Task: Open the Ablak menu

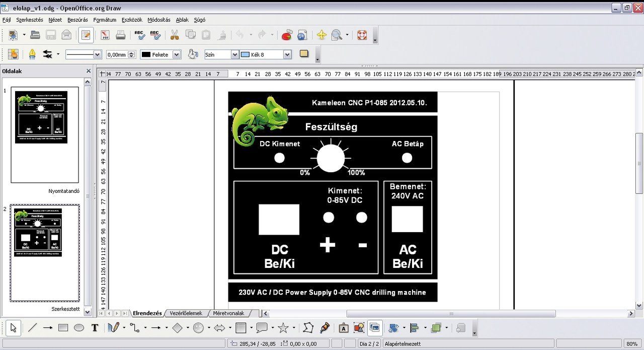Action: pos(182,20)
